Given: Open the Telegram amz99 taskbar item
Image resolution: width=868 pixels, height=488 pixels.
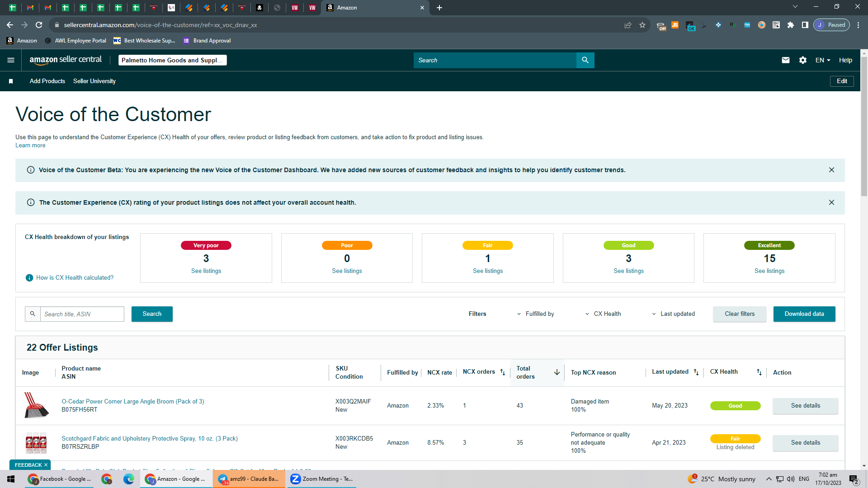Looking at the screenshot, I should [249, 479].
